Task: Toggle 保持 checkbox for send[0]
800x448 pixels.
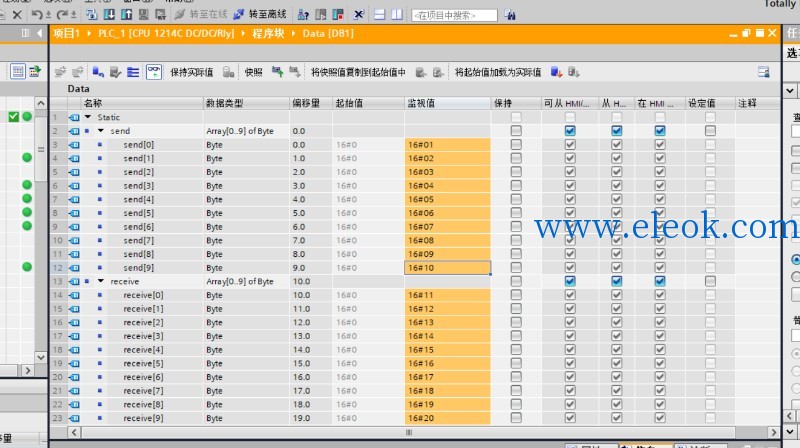Action: tap(516, 144)
